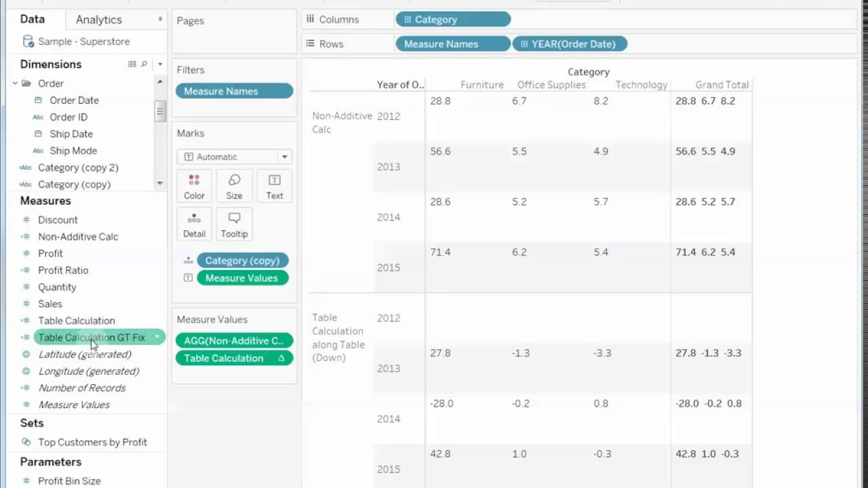Click the search magnifier icon in Dimensions header
The height and width of the screenshot is (488, 868).
pyautogui.click(x=144, y=64)
